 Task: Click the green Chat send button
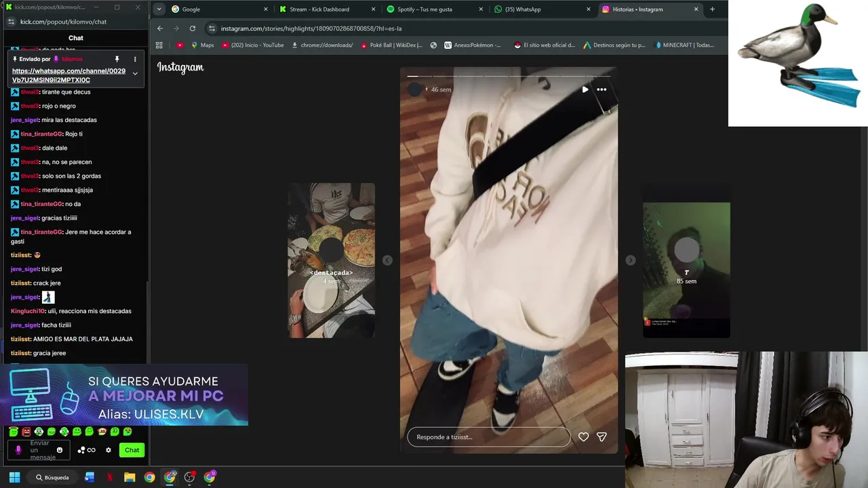tap(132, 450)
